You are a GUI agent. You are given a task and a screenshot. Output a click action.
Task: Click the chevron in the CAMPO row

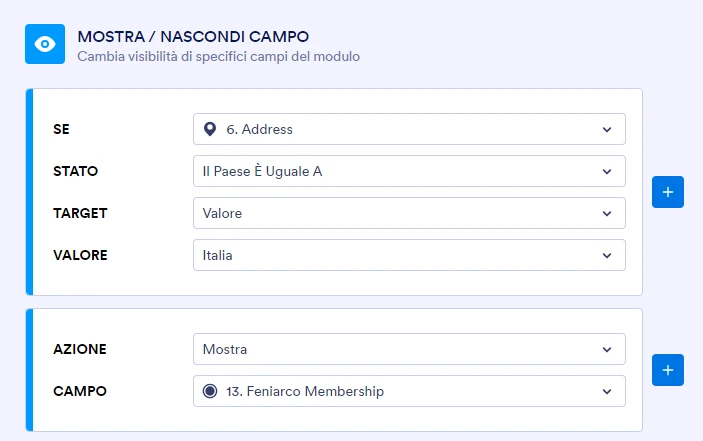[x=607, y=391]
